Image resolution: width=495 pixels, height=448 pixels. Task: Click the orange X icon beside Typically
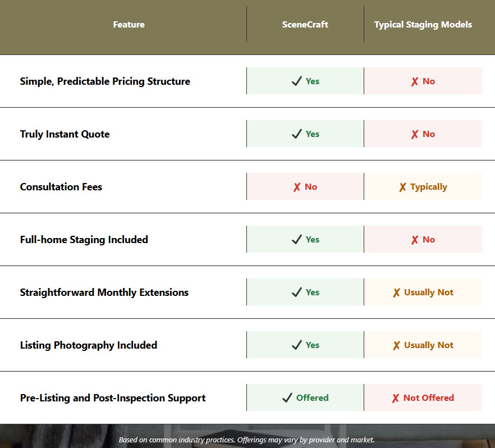(402, 187)
